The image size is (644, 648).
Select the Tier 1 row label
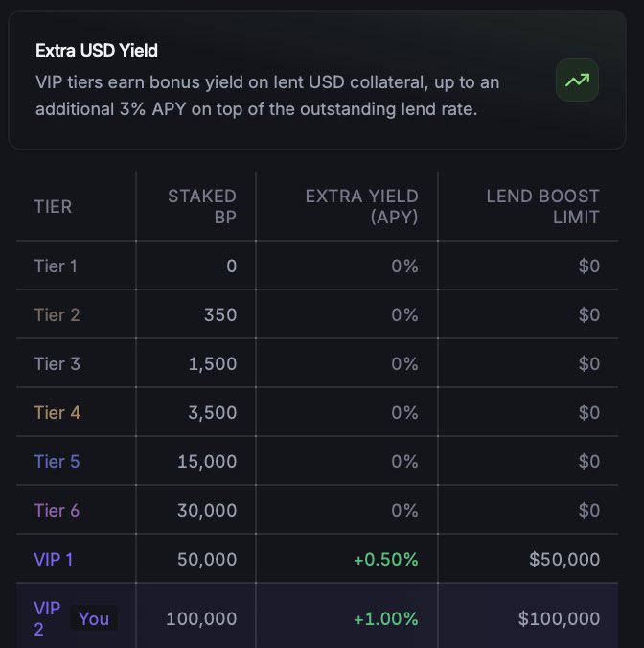[56, 266]
